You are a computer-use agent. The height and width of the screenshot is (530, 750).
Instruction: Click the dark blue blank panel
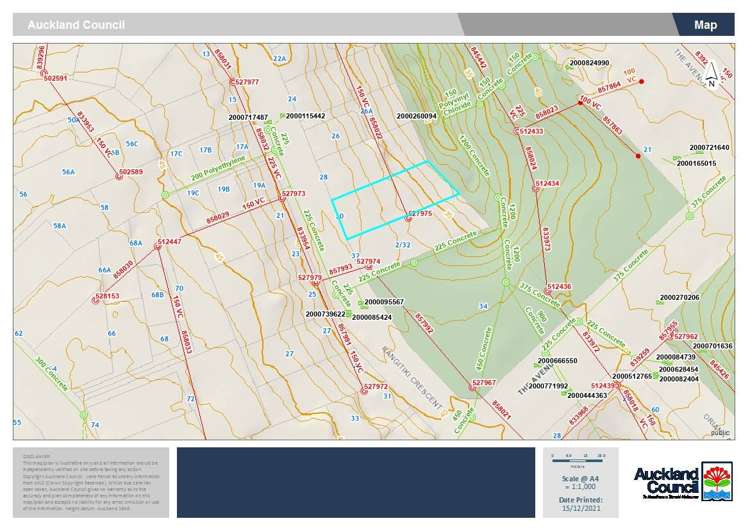pyautogui.click(x=357, y=481)
